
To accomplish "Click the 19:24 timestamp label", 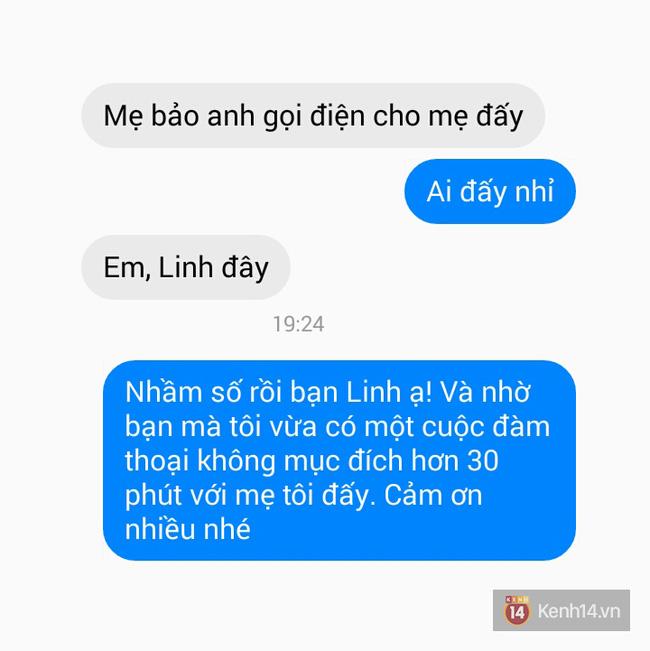I will pyautogui.click(x=298, y=324).
